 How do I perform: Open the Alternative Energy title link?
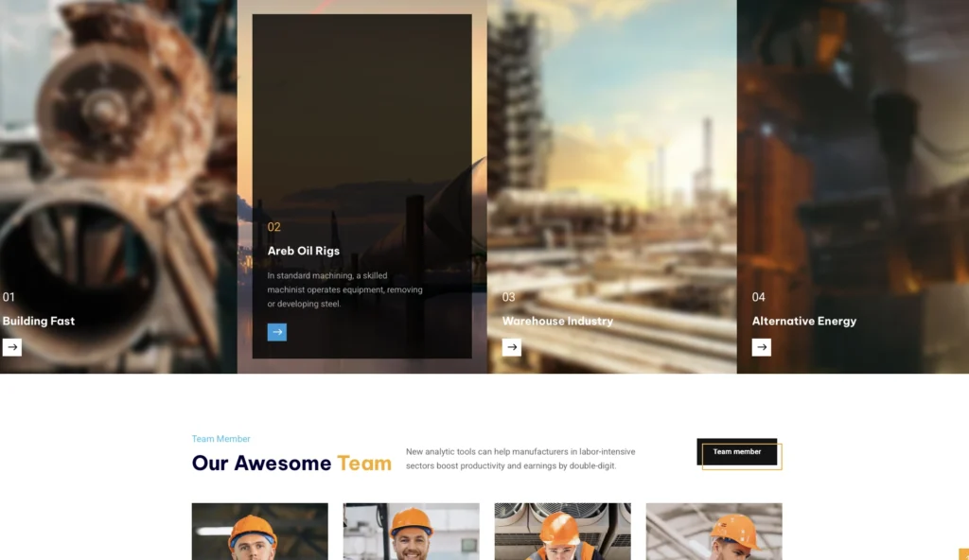(803, 321)
